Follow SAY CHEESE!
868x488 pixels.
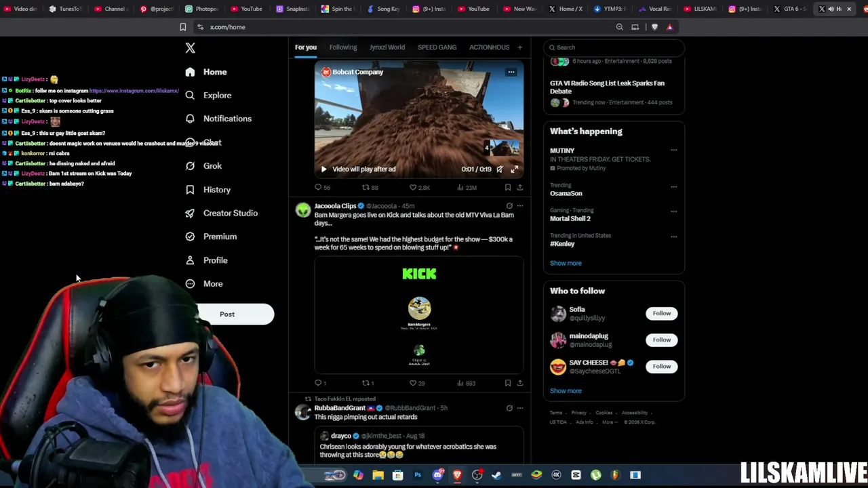(x=662, y=366)
